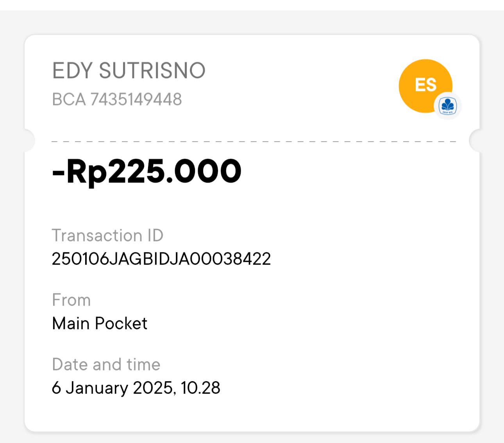Select recipient name EDY SUTRISNO
This screenshot has width=504, height=443.
[x=129, y=71]
